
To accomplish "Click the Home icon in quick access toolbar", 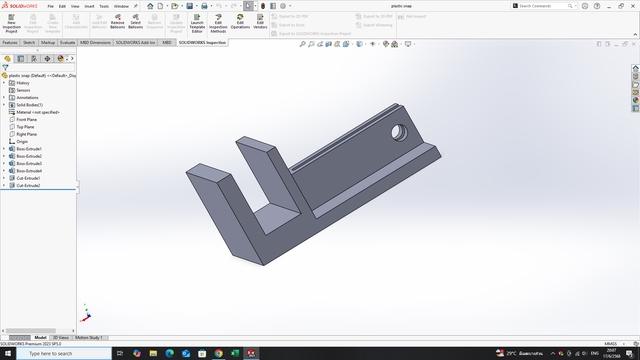I will [x=150, y=6].
